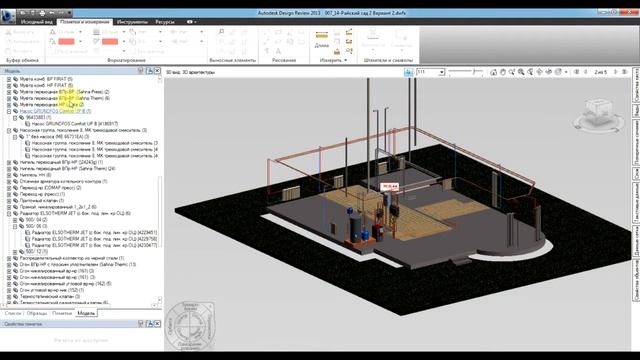Select Отсечная арматура котельного контура item
The image size is (640, 360).
coord(63,182)
